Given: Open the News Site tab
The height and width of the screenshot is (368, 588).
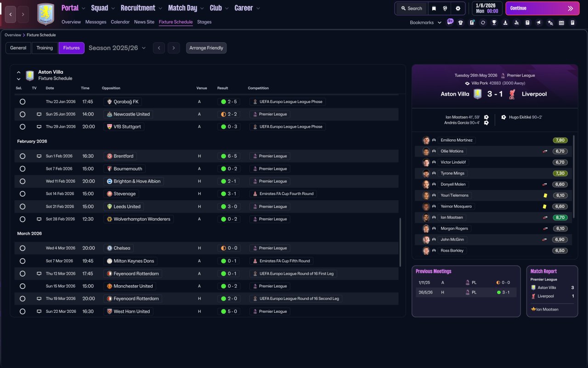Looking at the screenshot, I should click(x=144, y=22).
